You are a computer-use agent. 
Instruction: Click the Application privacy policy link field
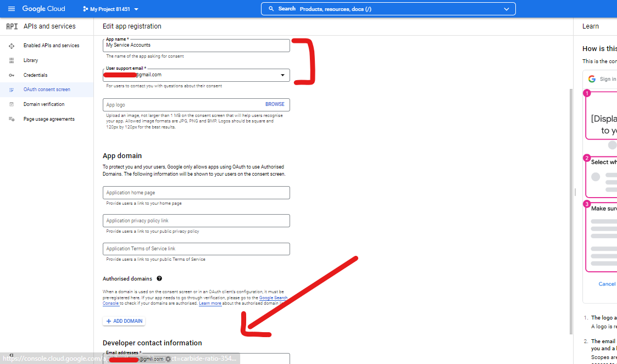(196, 221)
